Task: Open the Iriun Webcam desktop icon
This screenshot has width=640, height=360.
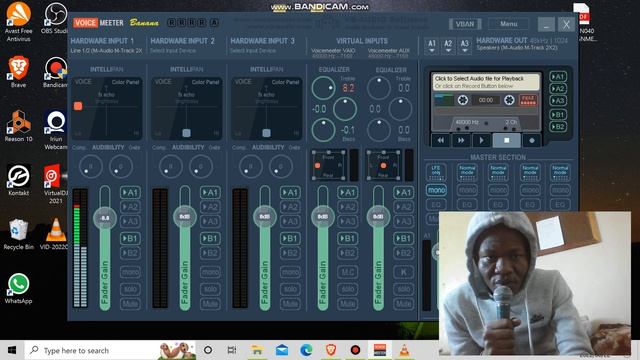Action: click(56, 130)
